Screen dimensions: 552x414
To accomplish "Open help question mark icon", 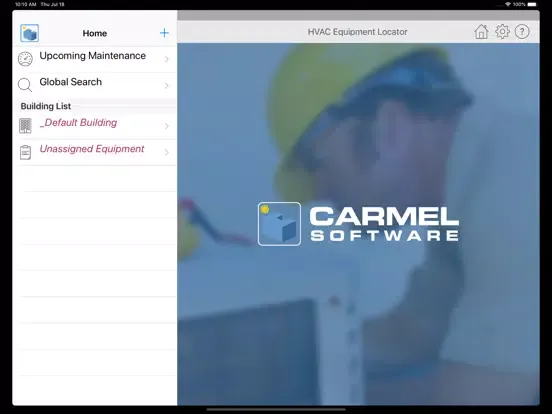I will (x=522, y=32).
